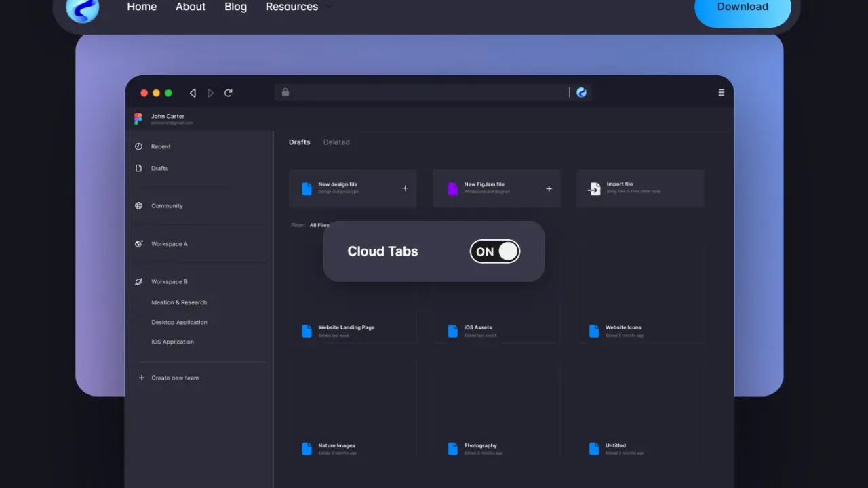
Task: Click the Import file icon
Action: pos(594,188)
